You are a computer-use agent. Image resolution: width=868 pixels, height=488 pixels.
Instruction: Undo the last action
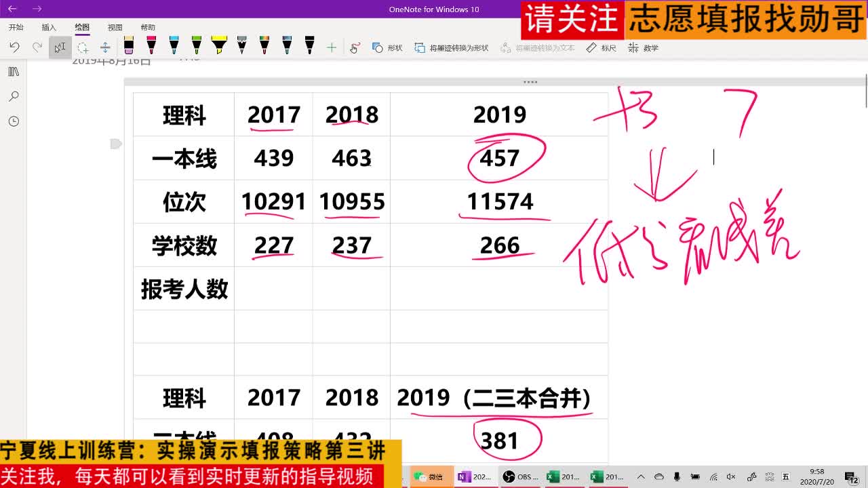coord(14,47)
